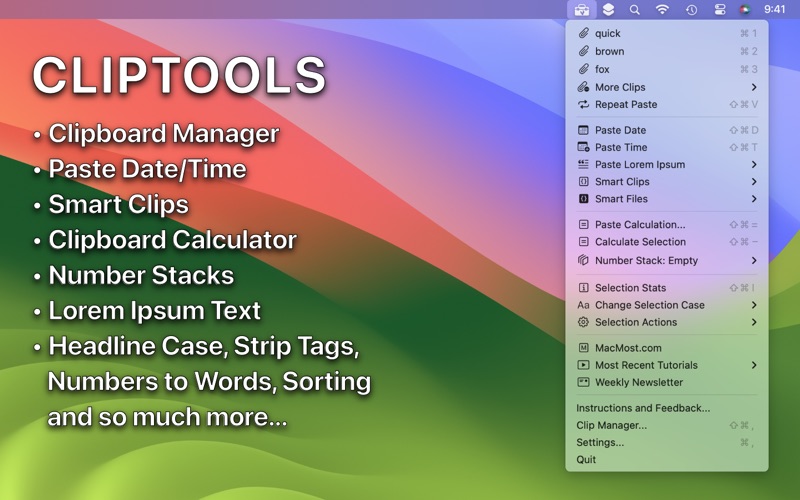Select Selection Stats menu item
This screenshot has height=500, width=800.
tap(667, 288)
